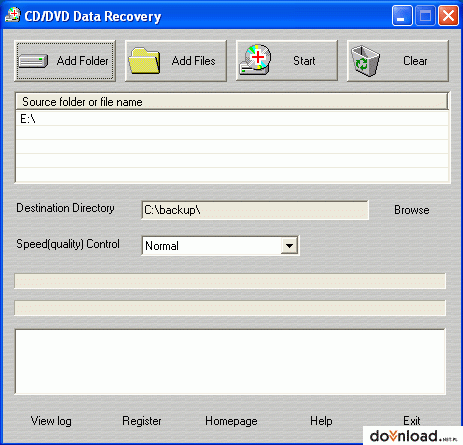Image resolution: width=463 pixels, height=445 pixels.
Task: Open Help
Action: [321, 421]
